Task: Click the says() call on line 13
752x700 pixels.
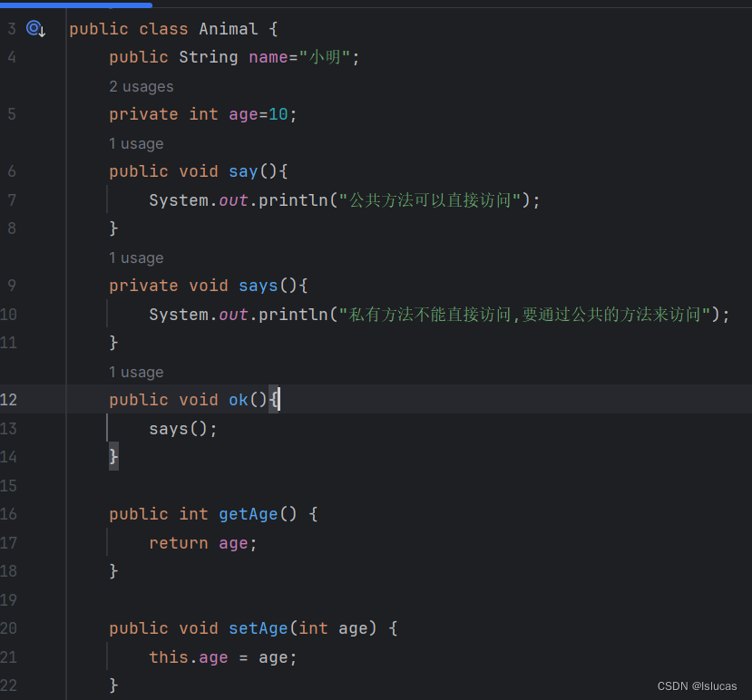Action: pyautogui.click(x=182, y=429)
